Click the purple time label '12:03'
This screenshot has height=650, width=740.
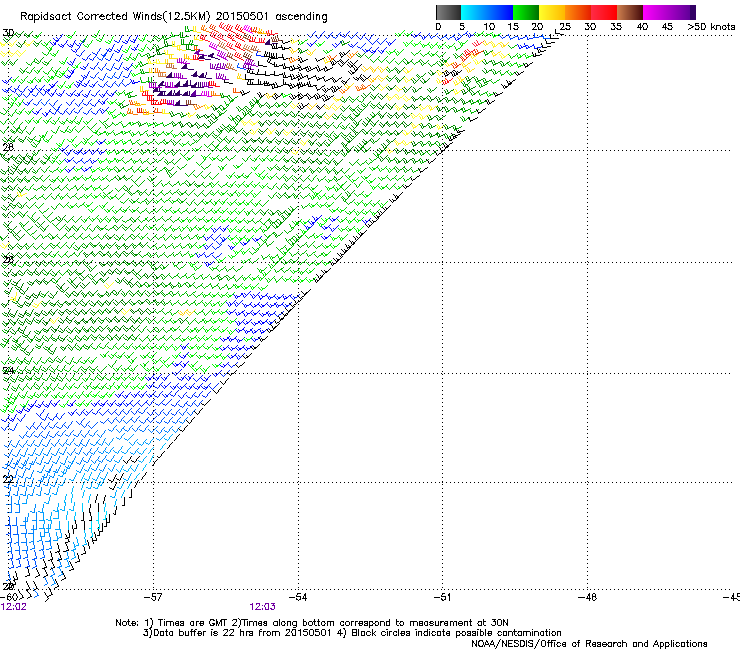point(262,607)
